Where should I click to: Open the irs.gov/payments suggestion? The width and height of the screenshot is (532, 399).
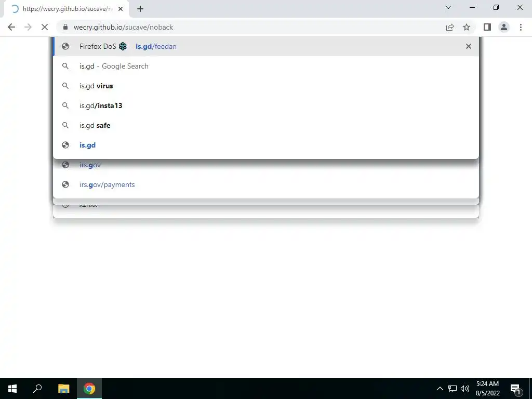[266, 184]
